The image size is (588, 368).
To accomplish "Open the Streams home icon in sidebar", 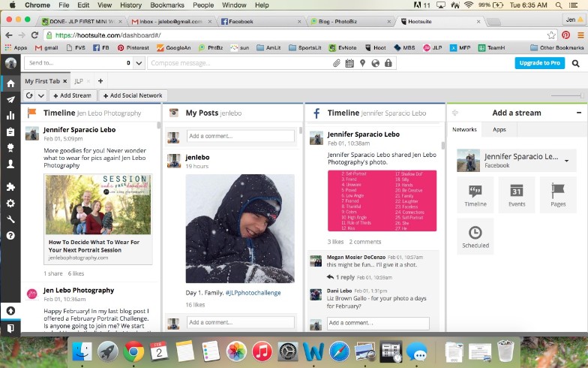I will (x=10, y=83).
